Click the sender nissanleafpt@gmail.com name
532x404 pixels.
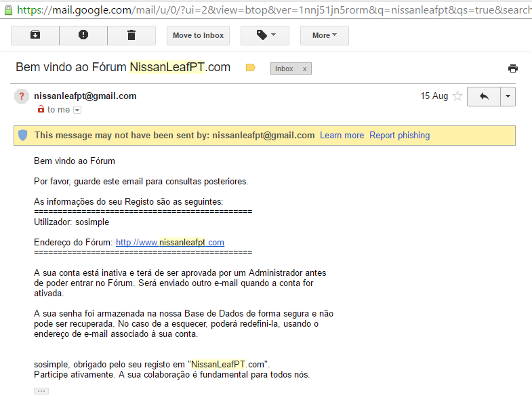(x=85, y=96)
